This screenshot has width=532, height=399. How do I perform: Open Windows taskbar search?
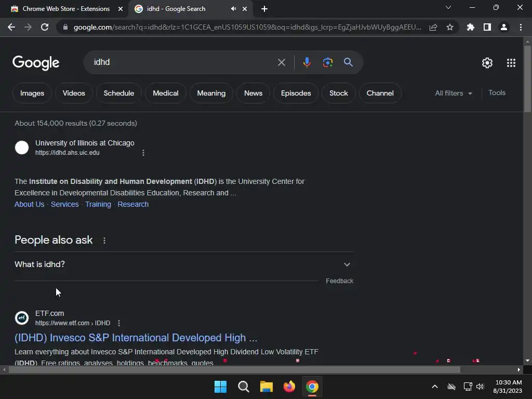pos(243,387)
